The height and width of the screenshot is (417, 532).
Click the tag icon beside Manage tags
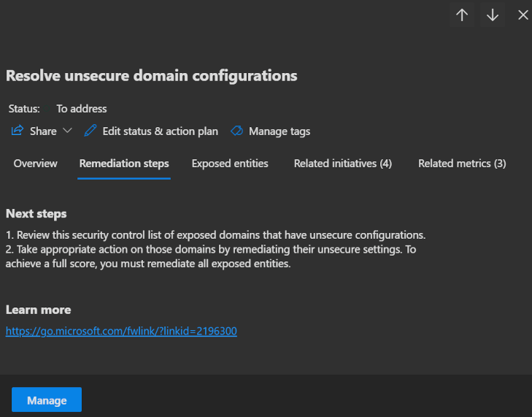[x=236, y=131]
